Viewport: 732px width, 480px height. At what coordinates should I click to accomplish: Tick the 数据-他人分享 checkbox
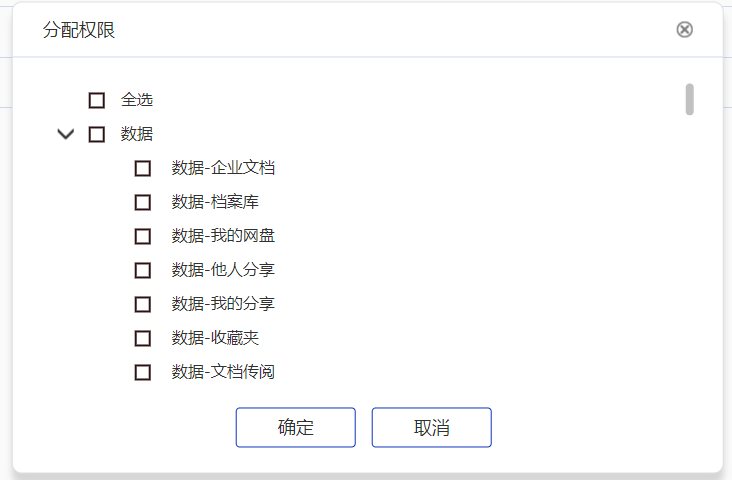tap(142, 270)
